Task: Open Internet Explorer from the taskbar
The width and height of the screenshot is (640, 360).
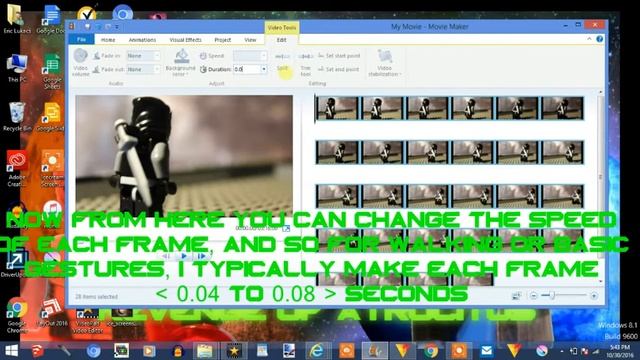Action: (x=316, y=351)
